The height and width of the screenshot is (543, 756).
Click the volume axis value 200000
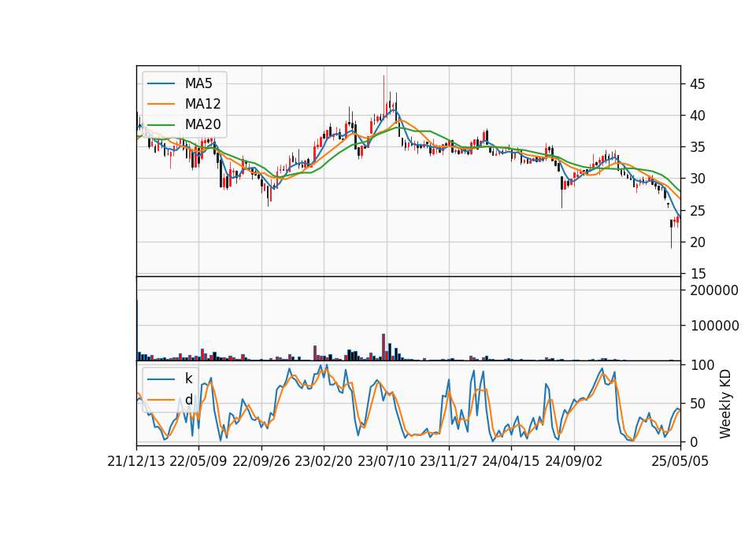pos(714,290)
